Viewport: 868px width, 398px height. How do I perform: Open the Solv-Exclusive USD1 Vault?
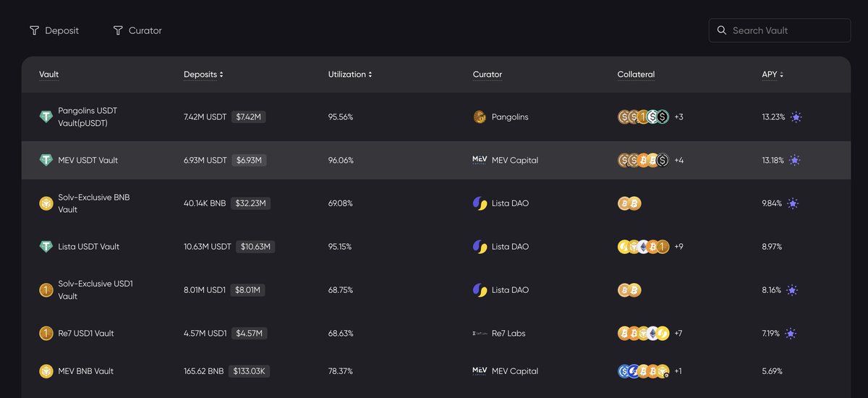coord(95,290)
